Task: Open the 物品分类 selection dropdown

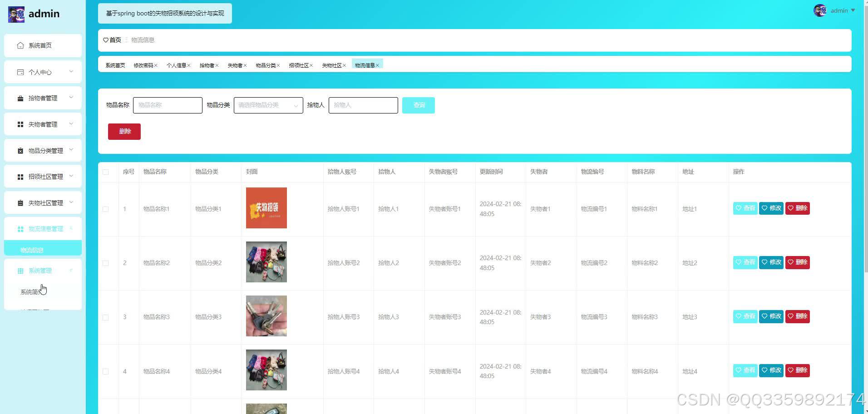Action: point(268,105)
